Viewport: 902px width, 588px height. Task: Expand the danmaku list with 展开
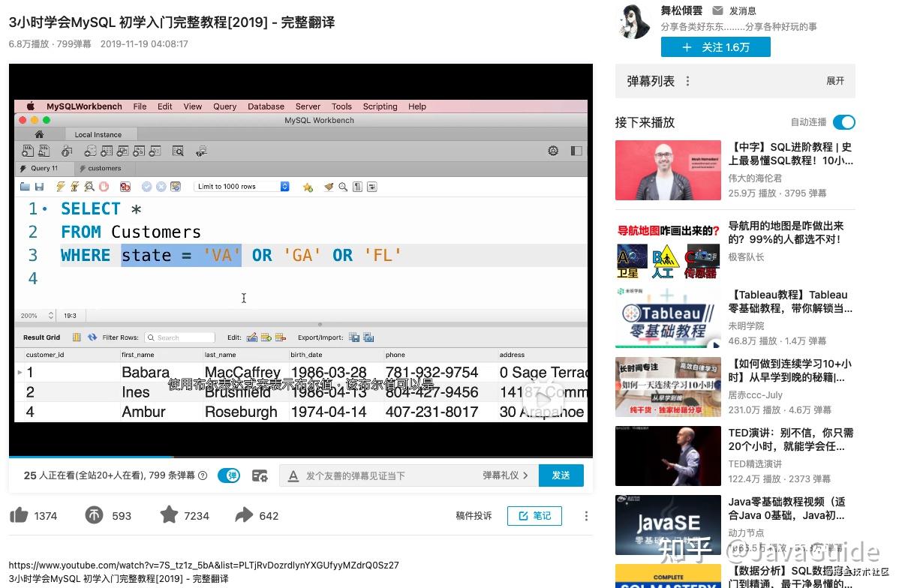click(835, 81)
